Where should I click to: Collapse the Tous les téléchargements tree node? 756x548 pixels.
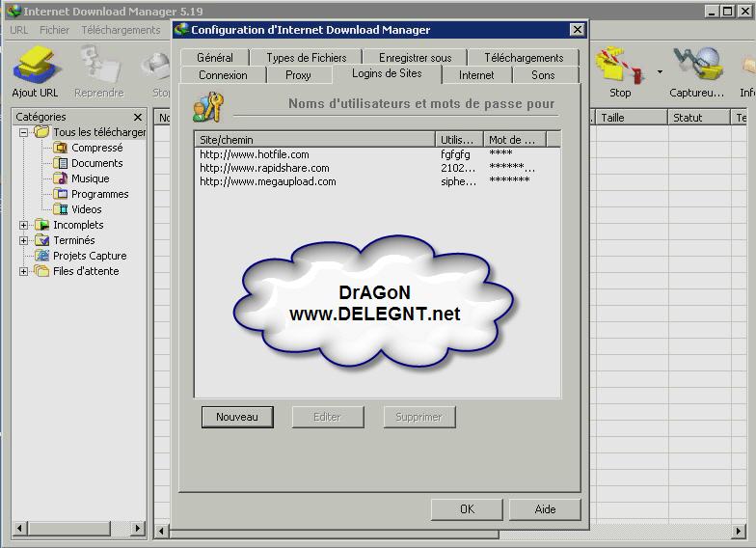[23, 132]
